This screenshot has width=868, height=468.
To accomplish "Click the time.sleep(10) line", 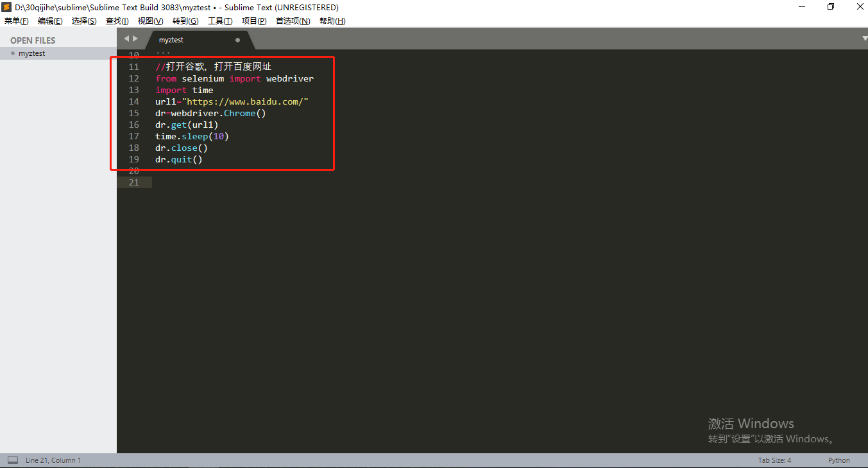I will click(192, 136).
